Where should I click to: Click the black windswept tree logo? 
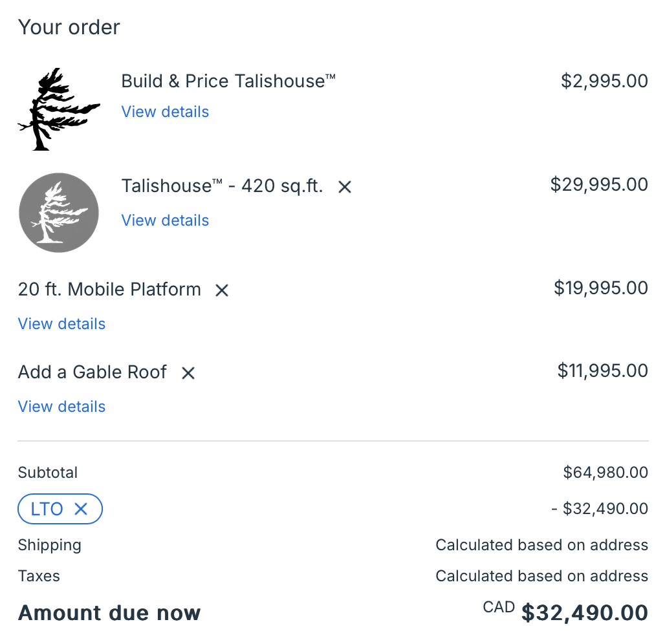click(x=58, y=109)
